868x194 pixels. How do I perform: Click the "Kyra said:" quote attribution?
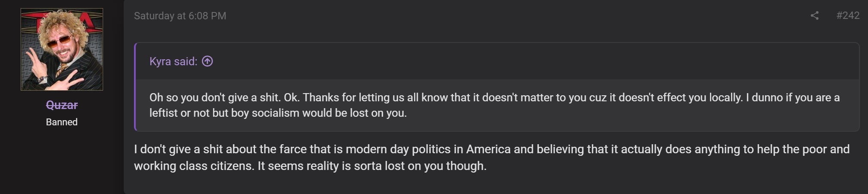point(173,61)
